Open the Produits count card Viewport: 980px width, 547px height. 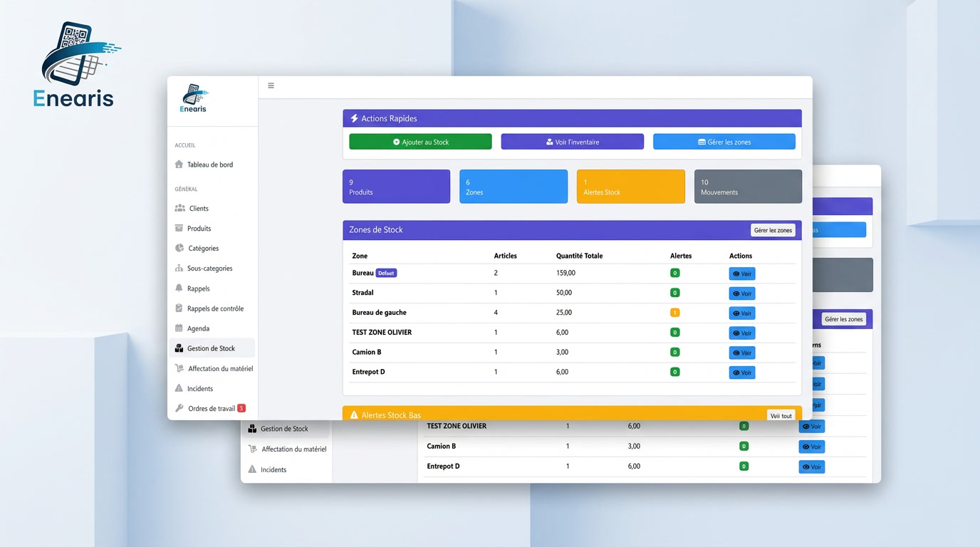click(396, 187)
